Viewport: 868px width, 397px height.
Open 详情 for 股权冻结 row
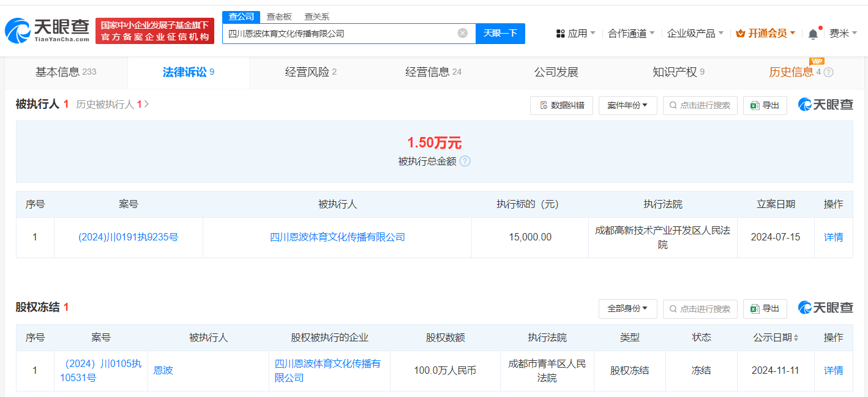833,371
